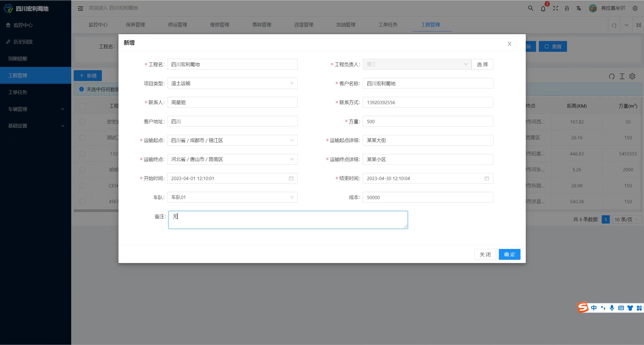Confirm dialog with 确定 button

click(x=509, y=254)
